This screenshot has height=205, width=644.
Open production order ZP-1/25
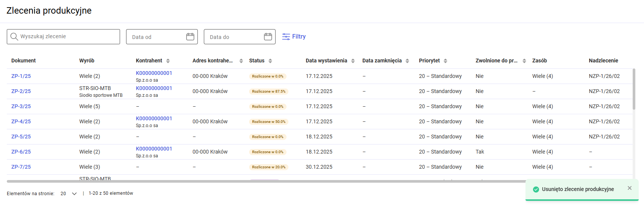coord(21,76)
